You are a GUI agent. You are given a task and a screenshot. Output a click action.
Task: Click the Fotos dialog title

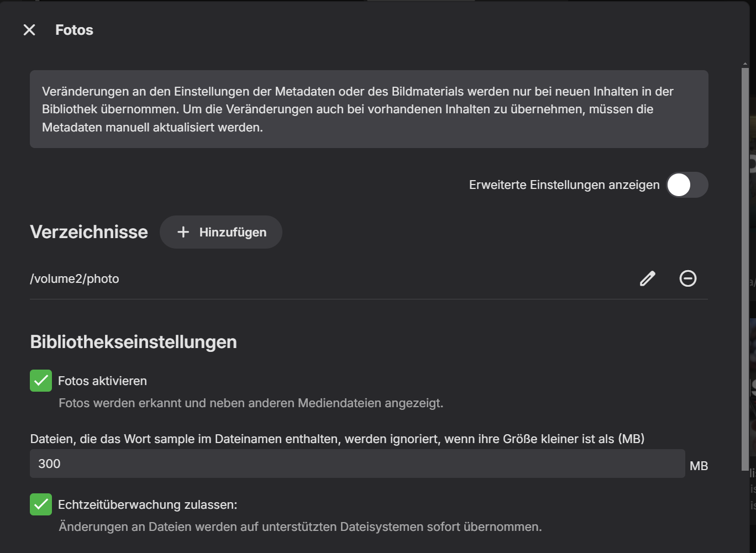(x=74, y=30)
